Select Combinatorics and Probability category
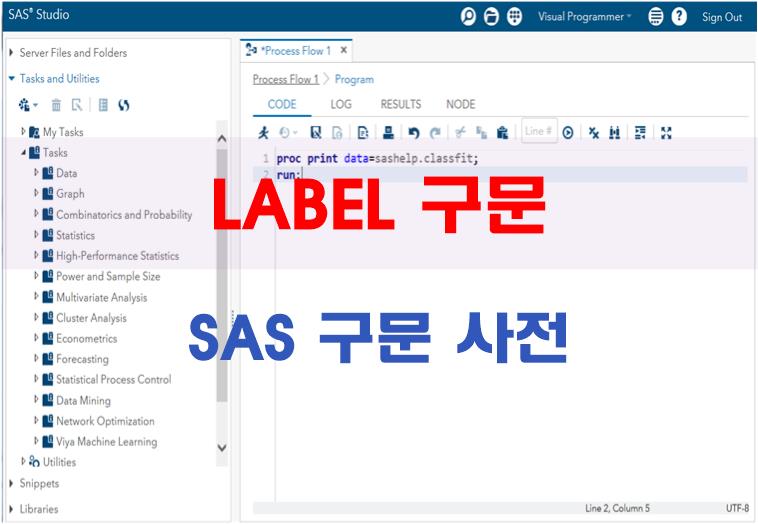Screen dimensions: 758x524 (124, 215)
